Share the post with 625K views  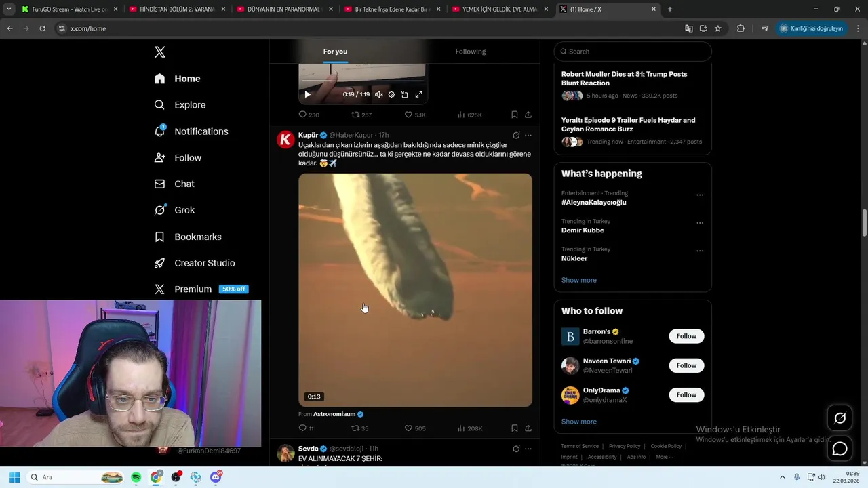point(528,115)
